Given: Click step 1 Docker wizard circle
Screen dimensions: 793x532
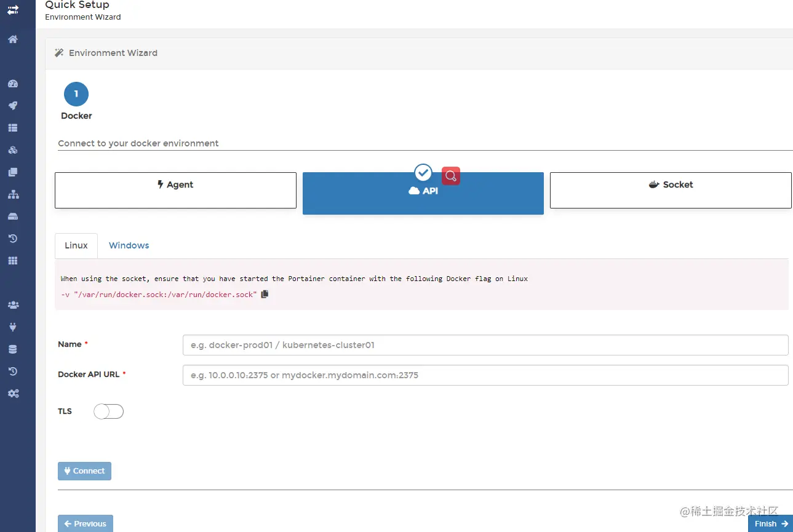Looking at the screenshot, I should click(76, 94).
